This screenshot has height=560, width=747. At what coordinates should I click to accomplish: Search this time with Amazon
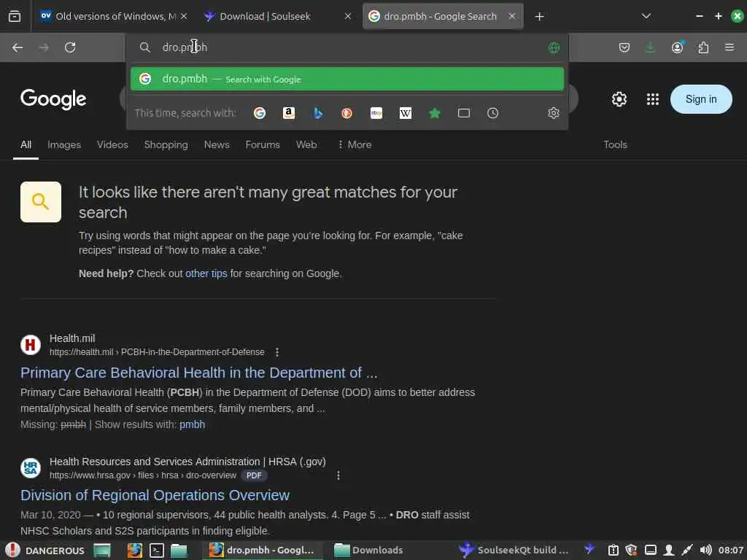[x=289, y=113]
